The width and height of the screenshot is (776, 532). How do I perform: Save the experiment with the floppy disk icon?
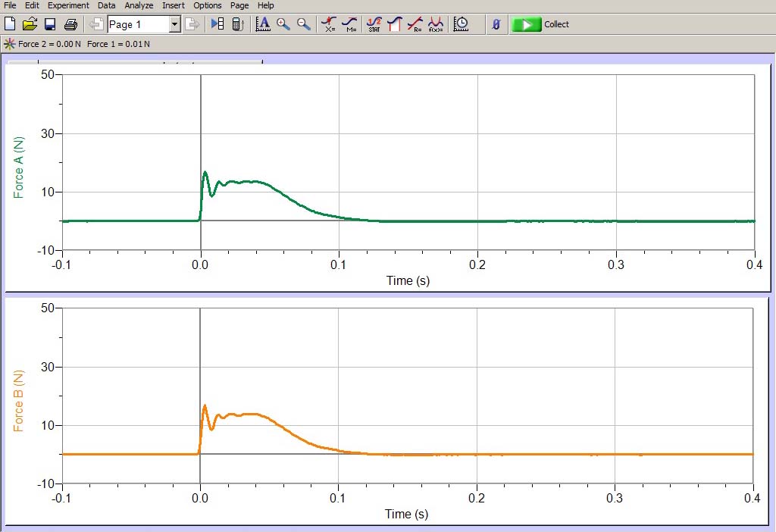point(50,24)
